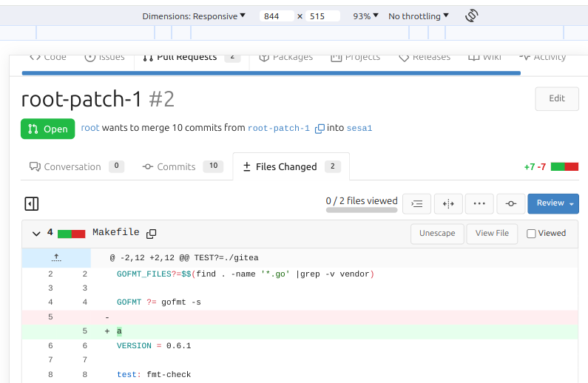Rotate the device viewport orientation
The image size is (588, 383).
(471, 16)
